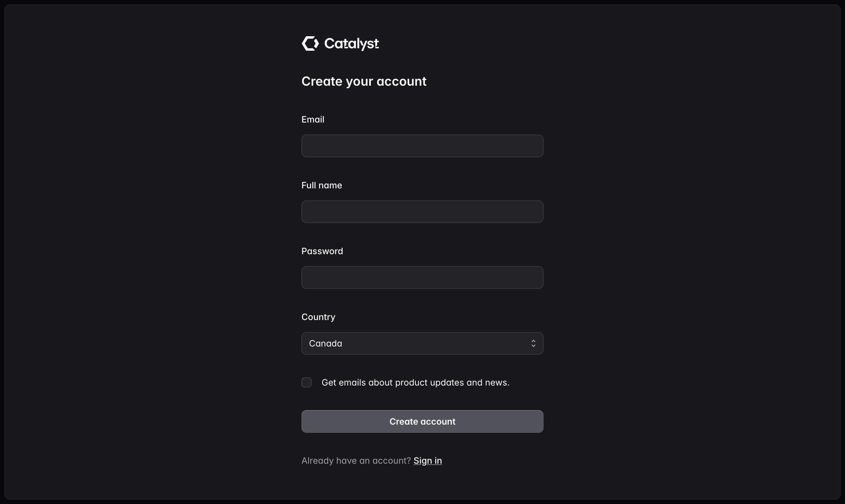Click the Country label text
The image size is (845, 504).
318,317
